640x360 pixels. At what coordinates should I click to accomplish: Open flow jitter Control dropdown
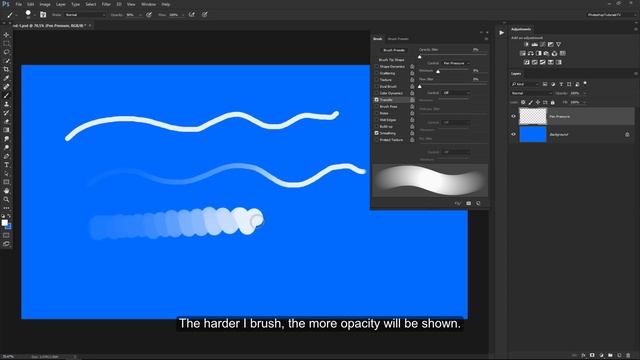456,93
